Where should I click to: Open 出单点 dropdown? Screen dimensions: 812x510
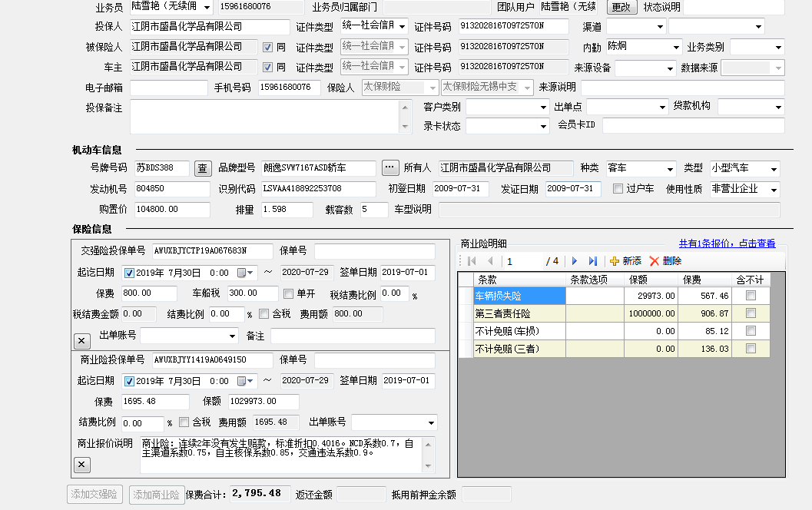(662, 108)
